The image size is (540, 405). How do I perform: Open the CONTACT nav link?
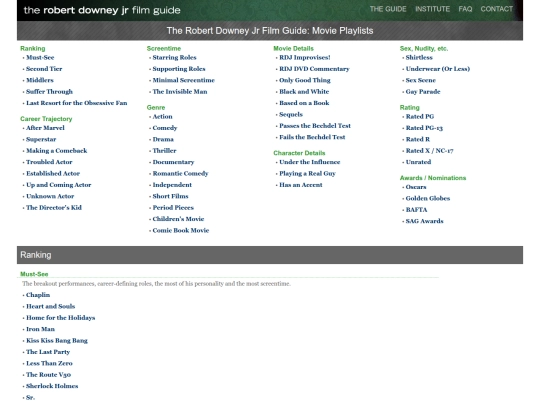pyautogui.click(x=497, y=9)
